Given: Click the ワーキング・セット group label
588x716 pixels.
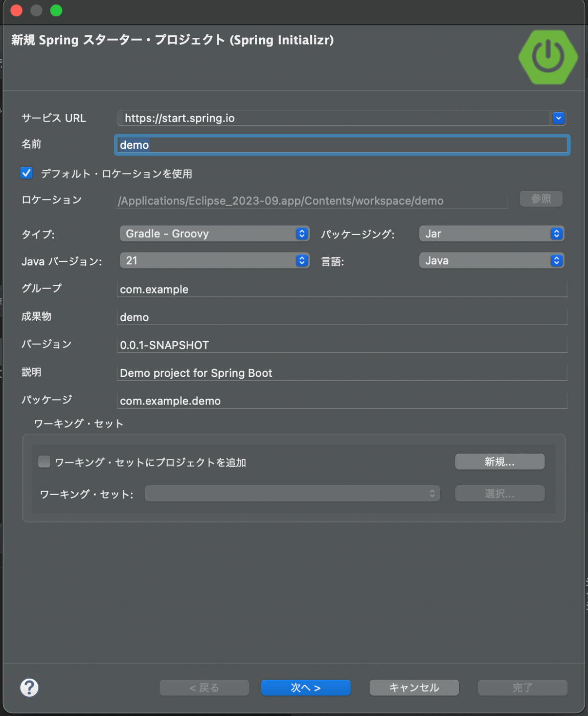Looking at the screenshot, I should [x=78, y=423].
